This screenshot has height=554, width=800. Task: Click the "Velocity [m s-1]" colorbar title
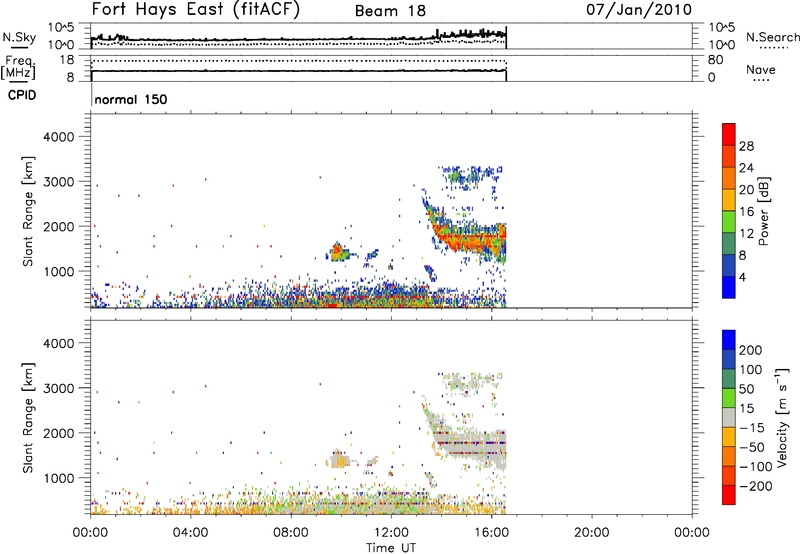click(x=782, y=417)
